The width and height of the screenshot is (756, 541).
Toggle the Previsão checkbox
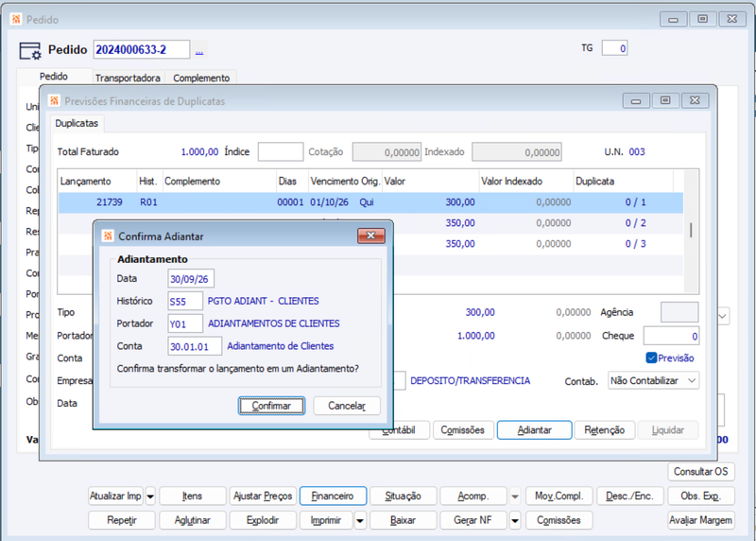(651, 358)
